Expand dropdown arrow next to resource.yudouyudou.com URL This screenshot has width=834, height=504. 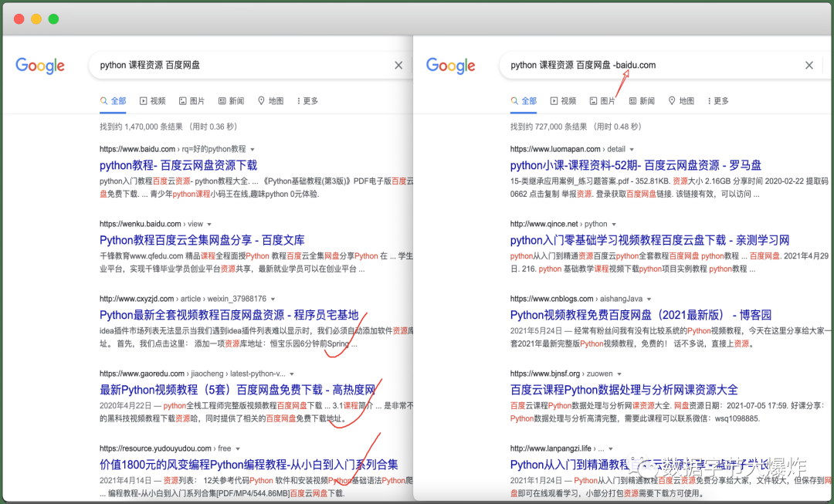pos(238,449)
